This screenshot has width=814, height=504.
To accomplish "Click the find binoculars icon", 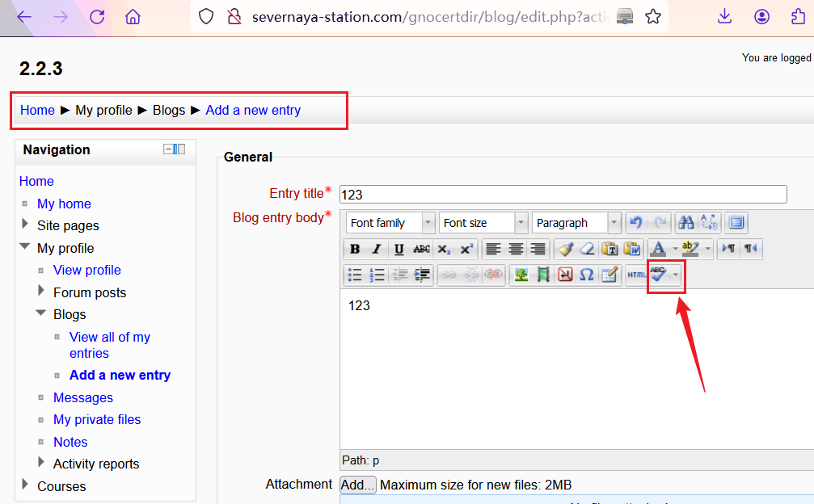I will 686,223.
